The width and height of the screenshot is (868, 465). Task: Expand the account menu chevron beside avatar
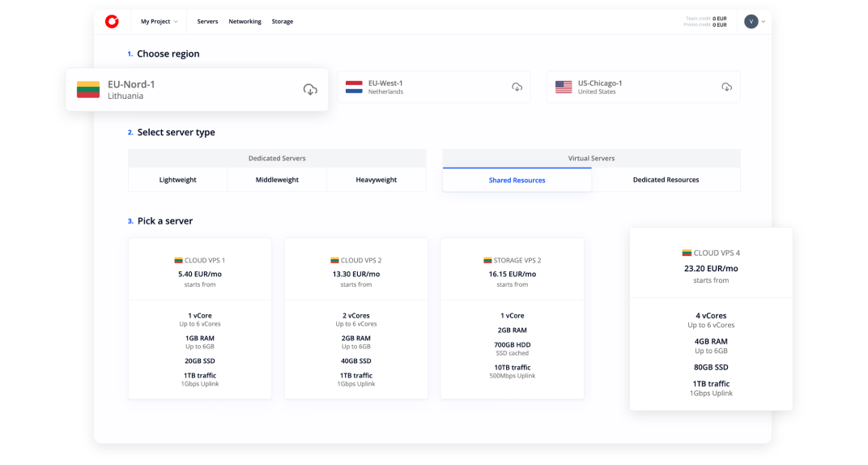[764, 22]
